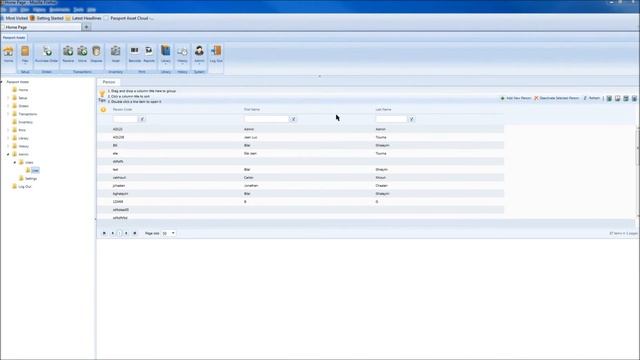Viewport: 640px width, 360px height.
Task: Click the orange icon beside Person Code header
Action: pyautogui.click(x=103, y=109)
